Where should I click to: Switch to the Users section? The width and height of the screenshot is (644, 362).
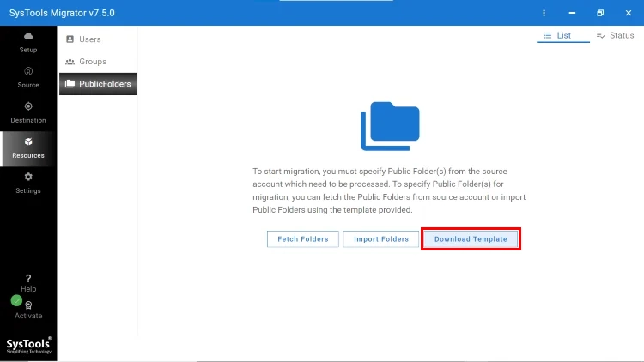click(98, 39)
